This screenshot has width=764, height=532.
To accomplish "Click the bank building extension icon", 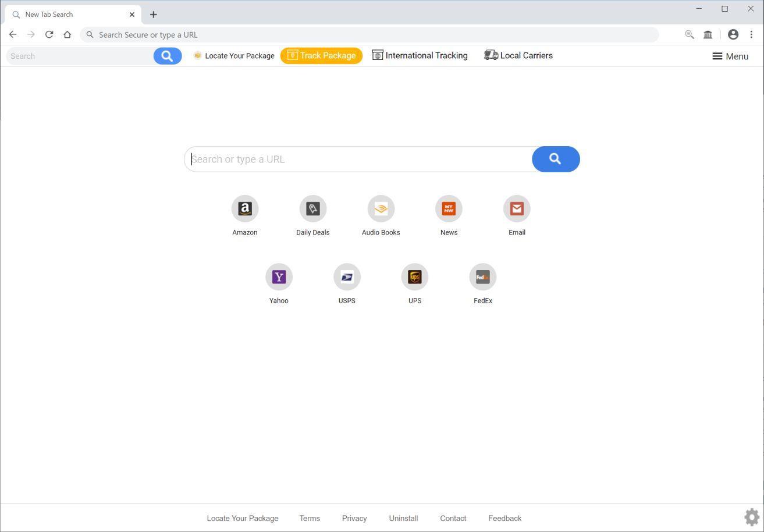I will click(708, 34).
